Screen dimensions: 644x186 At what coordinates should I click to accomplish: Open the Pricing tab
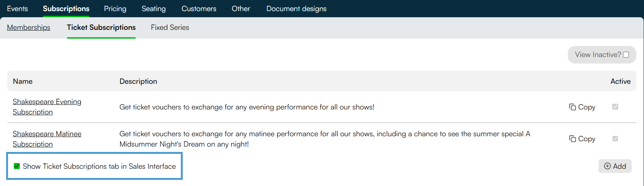115,8
